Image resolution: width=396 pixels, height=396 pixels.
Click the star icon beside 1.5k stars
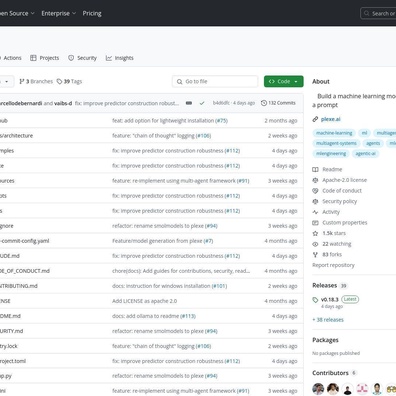tap(315, 233)
